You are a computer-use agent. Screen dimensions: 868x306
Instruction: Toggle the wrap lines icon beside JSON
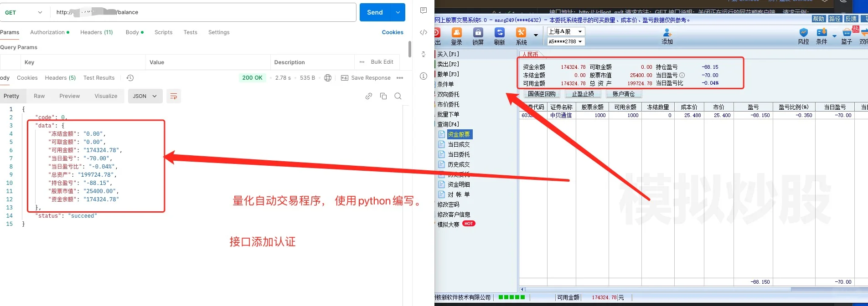coord(174,96)
